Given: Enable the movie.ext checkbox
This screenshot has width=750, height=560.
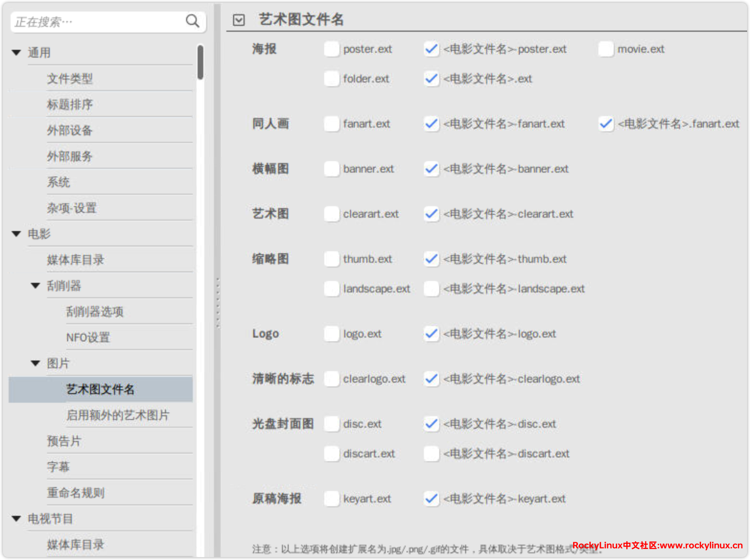Looking at the screenshot, I should (x=606, y=49).
